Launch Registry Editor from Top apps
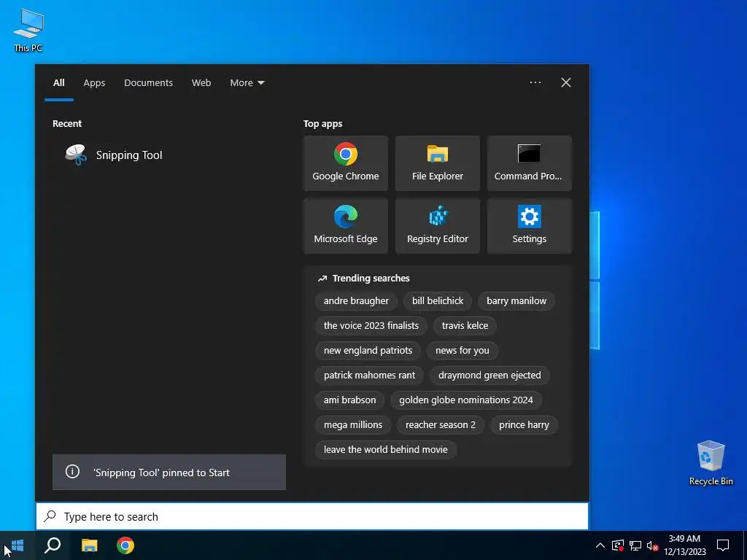The image size is (747, 560). 438,226
